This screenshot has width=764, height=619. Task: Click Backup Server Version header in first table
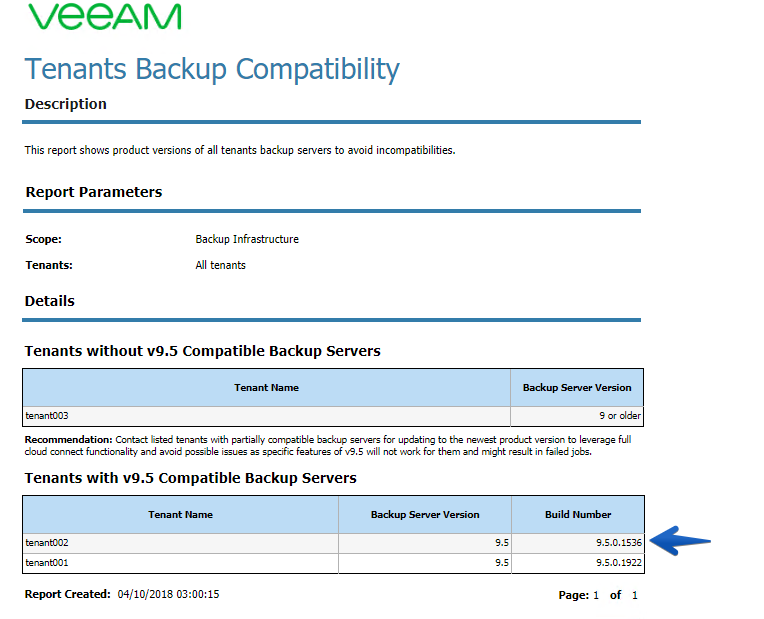(x=577, y=387)
